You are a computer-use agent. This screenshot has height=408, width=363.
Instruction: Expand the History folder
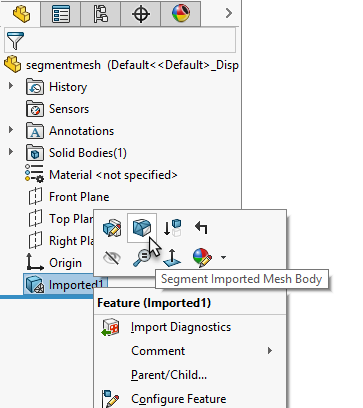11,86
